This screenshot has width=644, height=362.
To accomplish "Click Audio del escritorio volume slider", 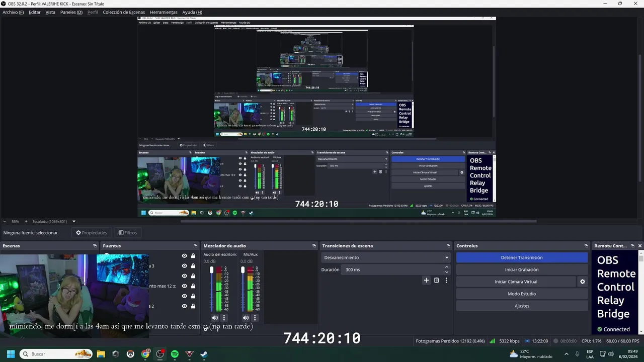I will tap(212, 289).
